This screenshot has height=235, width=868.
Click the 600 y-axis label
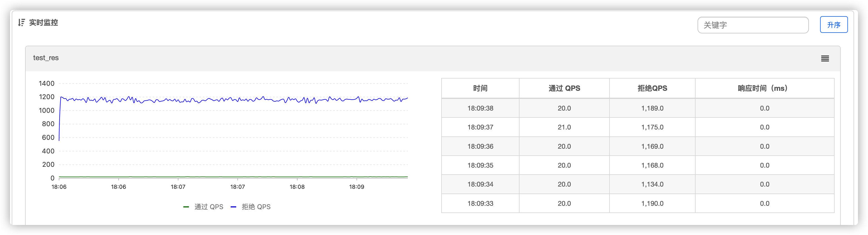click(x=48, y=137)
